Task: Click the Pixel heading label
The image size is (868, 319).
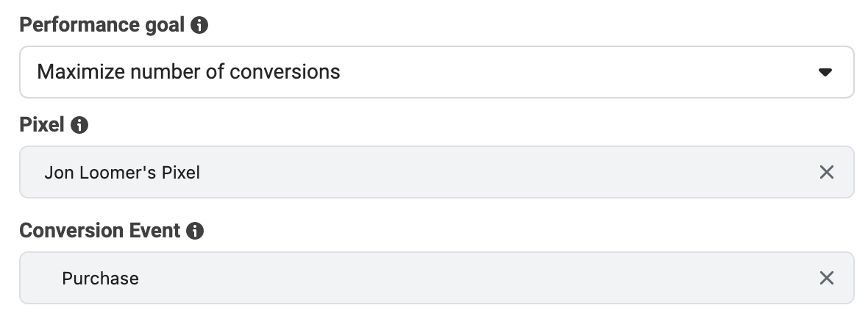Action: pos(42,125)
